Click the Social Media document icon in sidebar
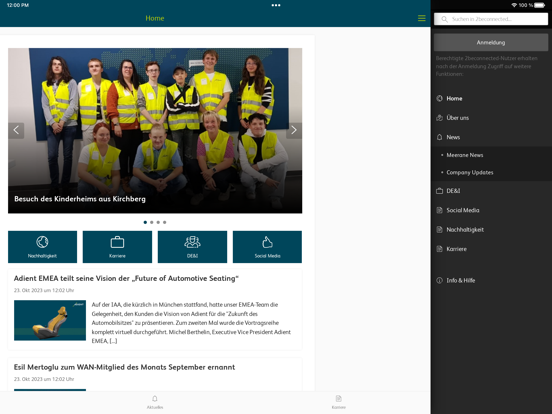Viewport: 552px width, 414px height. pyautogui.click(x=439, y=210)
